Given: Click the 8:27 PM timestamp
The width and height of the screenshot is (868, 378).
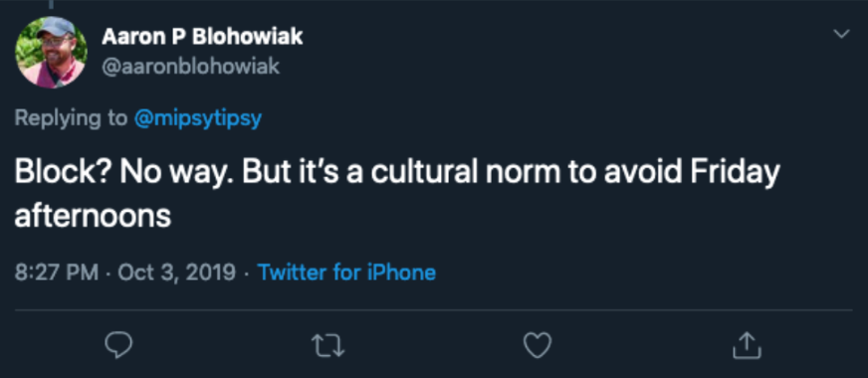Looking at the screenshot, I should click(x=57, y=273).
